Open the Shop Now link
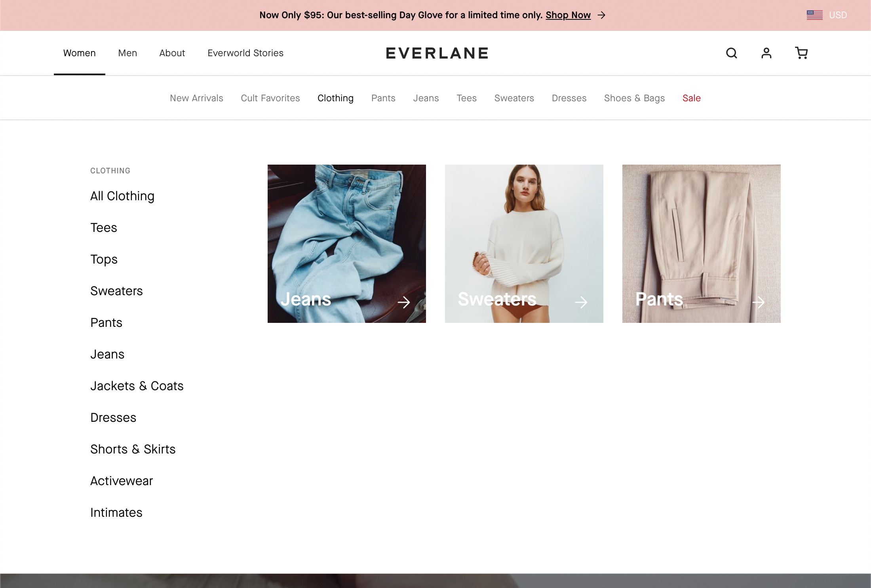Viewport: 871px width, 588px height. tap(568, 15)
